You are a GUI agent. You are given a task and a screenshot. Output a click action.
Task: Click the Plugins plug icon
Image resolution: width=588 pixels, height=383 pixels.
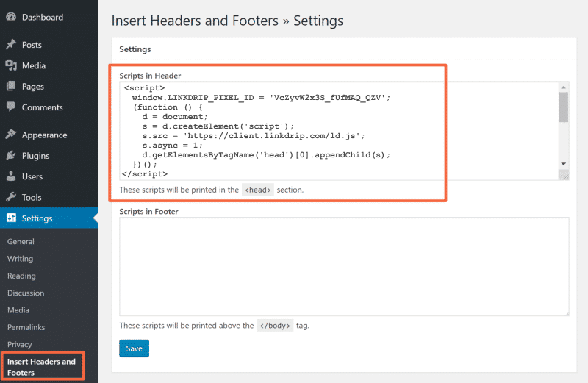pos(11,155)
